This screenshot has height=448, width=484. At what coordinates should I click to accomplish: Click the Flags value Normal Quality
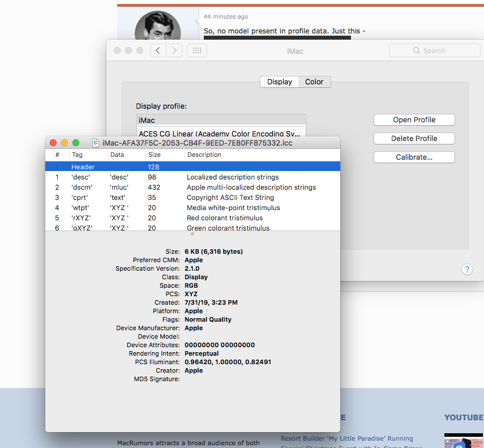[208, 319]
